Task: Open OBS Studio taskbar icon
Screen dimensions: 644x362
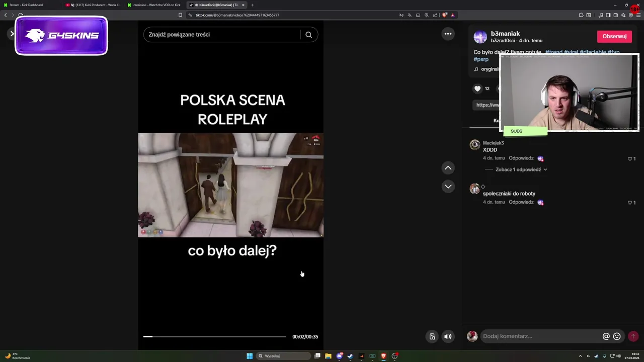Action: pyautogui.click(x=395, y=356)
